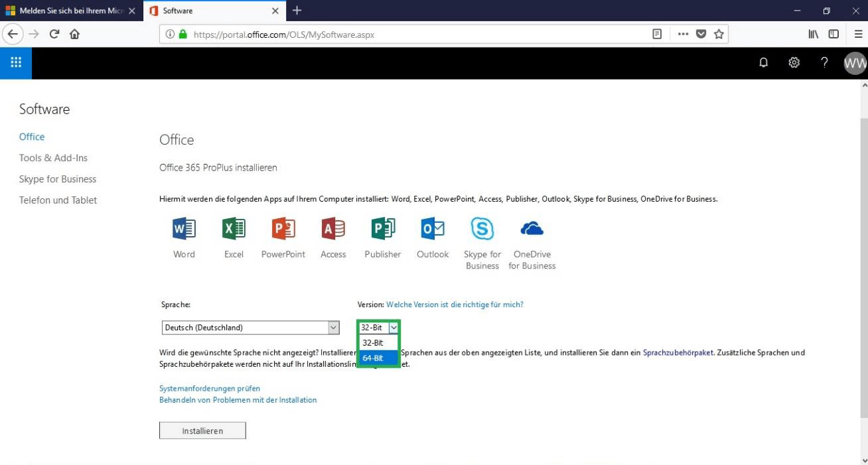Open the Office settings gear
This screenshot has width=868, height=465.
tap(794, 62)
